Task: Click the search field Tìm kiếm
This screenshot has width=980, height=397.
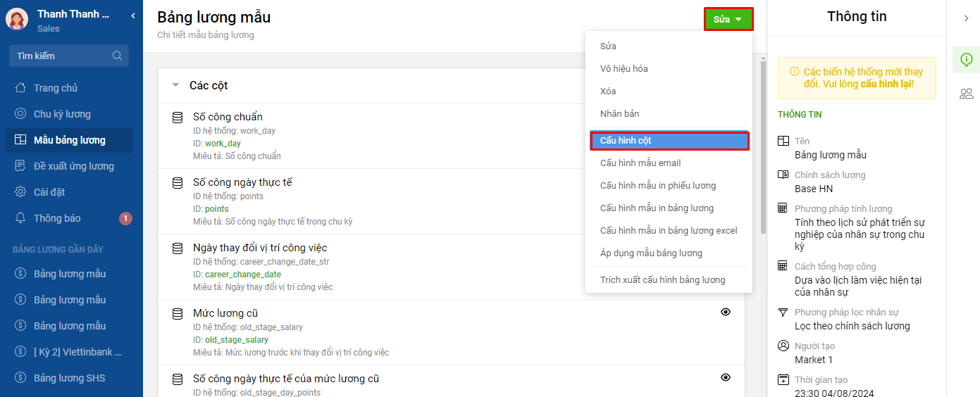Action: 69,56
